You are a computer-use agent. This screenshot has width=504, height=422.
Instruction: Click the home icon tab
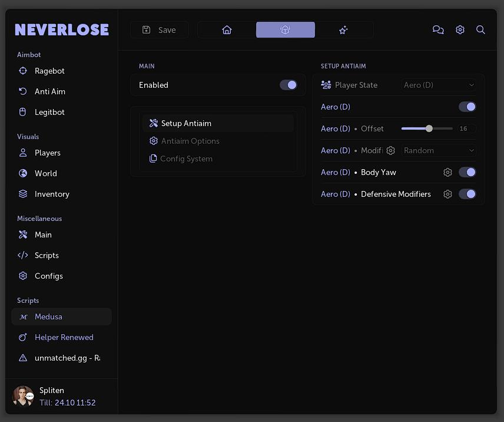click(227, 30)
